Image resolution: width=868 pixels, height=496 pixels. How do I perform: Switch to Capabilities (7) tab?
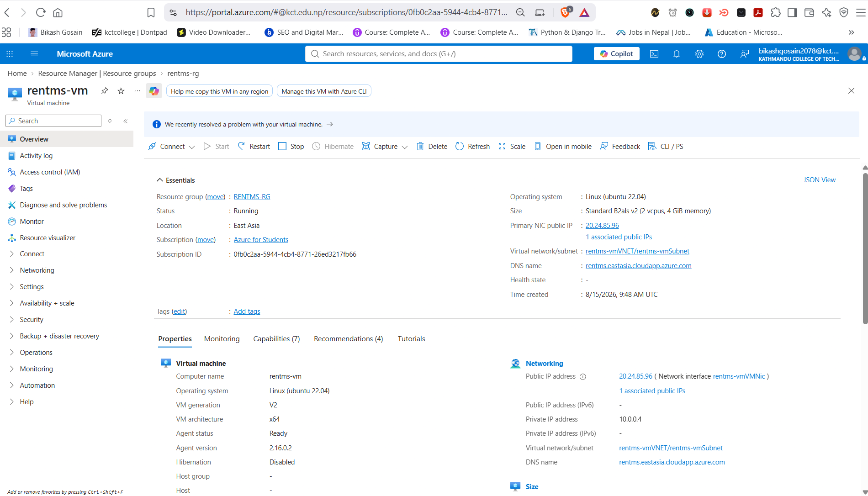(x=276, y=339)
